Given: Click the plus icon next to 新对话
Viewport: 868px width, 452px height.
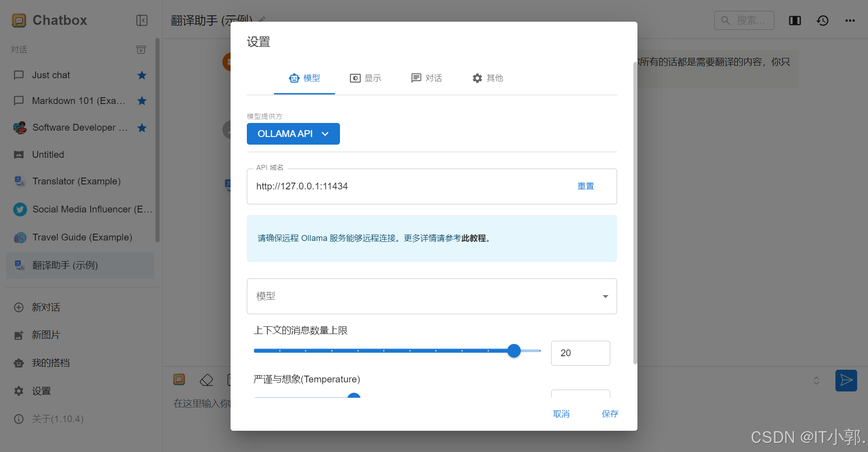Looking at the screenshot, I should coord(19,307).
